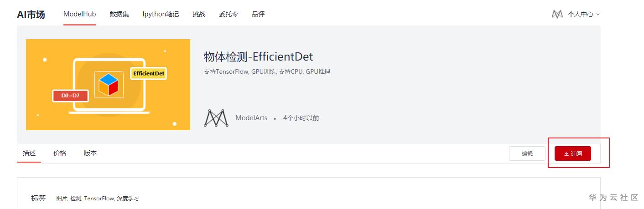The height and width of the screenshot is (209, 644).
Task: Click the AI市场 logo text
Action: click(x=31, y=15)
